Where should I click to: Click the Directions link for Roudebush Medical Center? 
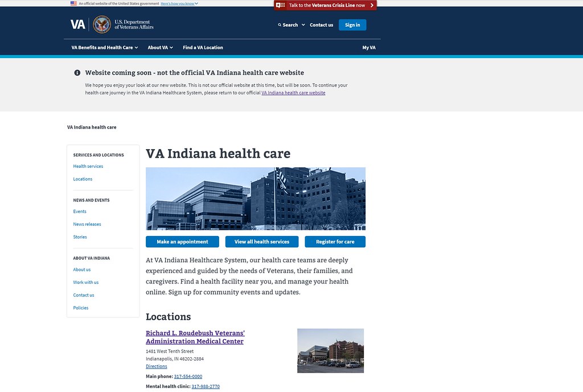pos(156,366)
